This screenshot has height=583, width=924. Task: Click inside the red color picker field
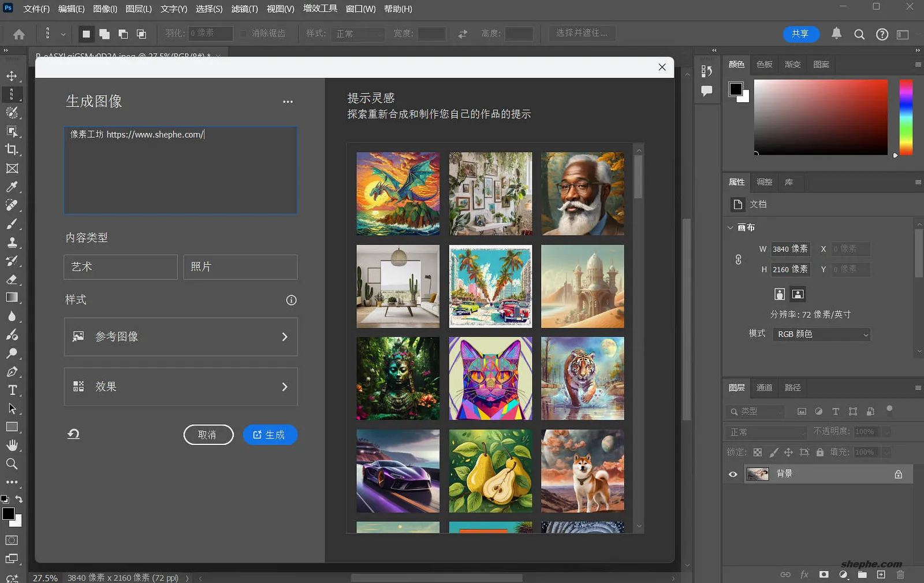pyautogui.click(x=821, y=117)
